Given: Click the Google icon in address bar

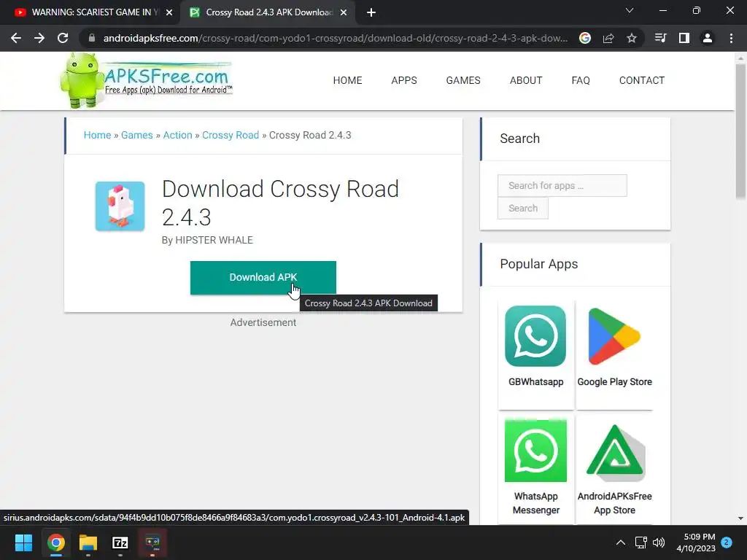Looking at the screenshot, I should tap(585, 38).
